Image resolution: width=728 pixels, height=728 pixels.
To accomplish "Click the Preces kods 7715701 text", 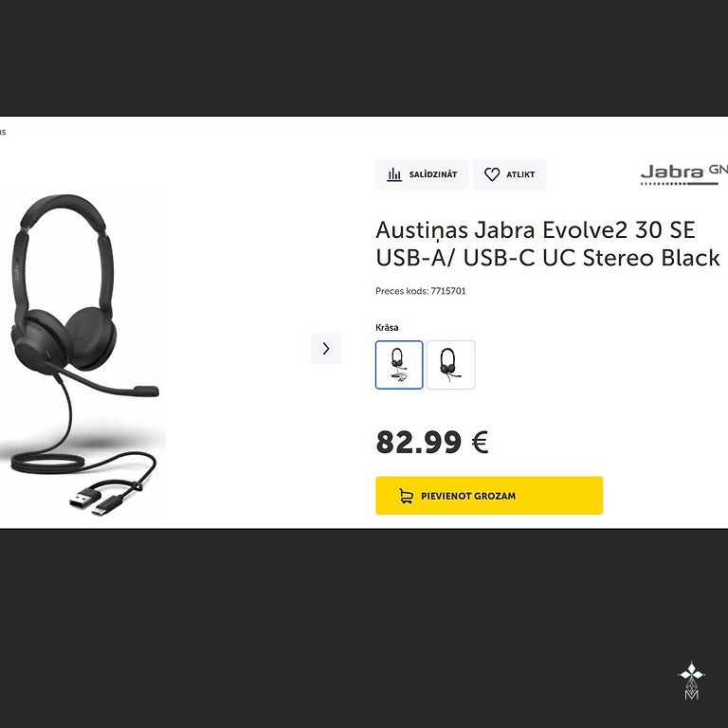I will coord(420,291).
